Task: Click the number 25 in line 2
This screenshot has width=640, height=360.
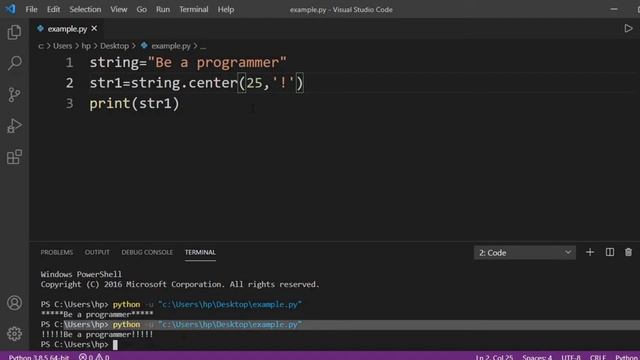Action: click(254, 83)
